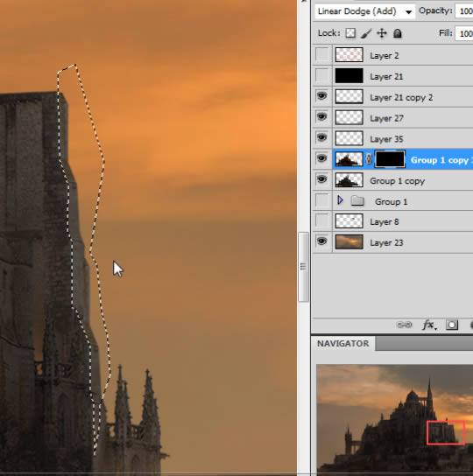Open the fx layer style menu
Screen dimensions: 473x476
(x=429, y=325)
